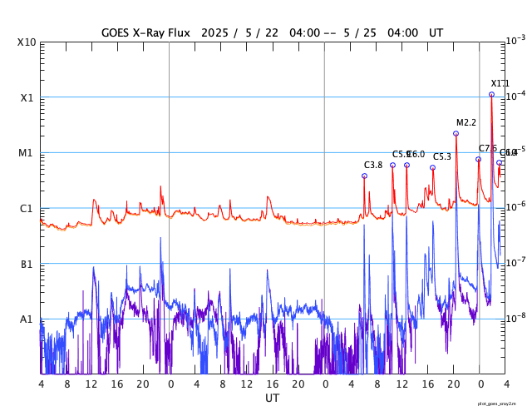
Task: Select the circle marker at the C3.8 peak
Action: (x=364, y=176)
